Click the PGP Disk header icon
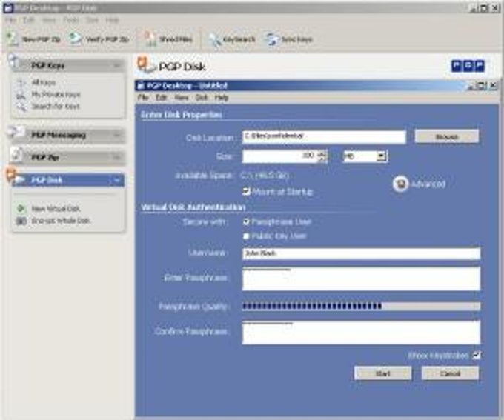The height and width of the screenshot is (420, 504). click(x=145, y=65)
